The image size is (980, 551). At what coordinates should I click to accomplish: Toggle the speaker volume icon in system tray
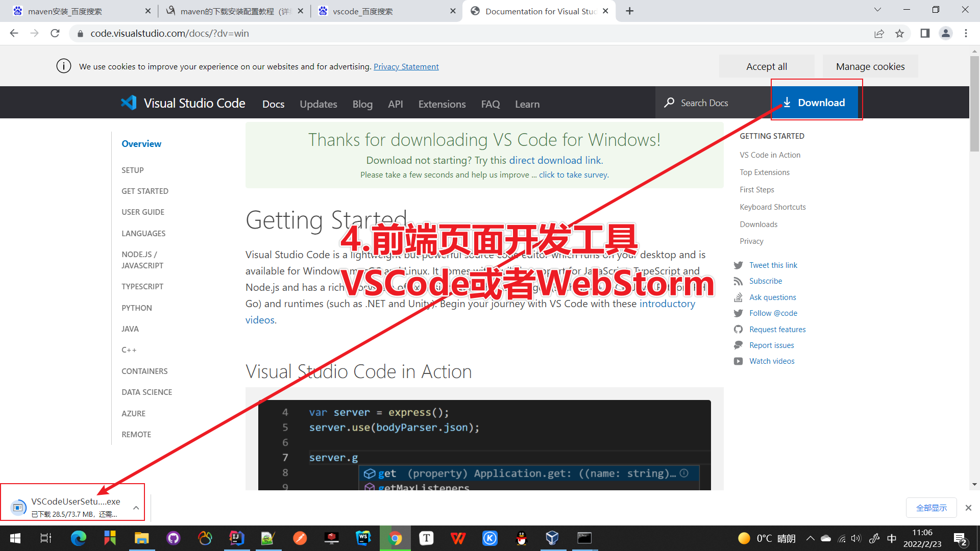(856, 538)
